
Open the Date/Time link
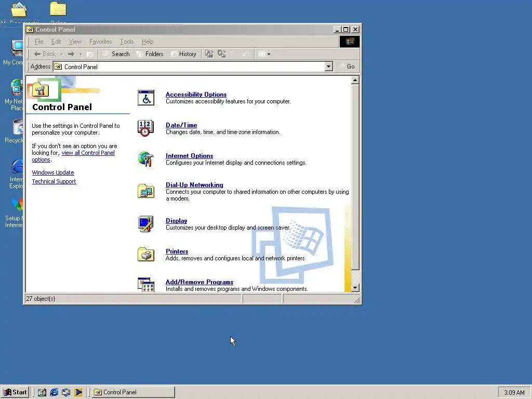181,125
